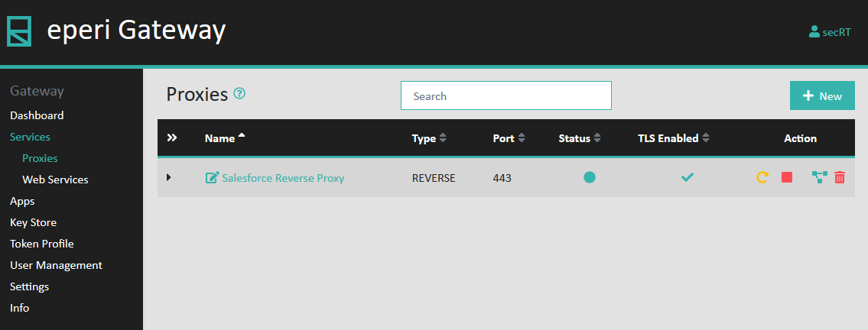868x330 pixels.
Task: Open Key Store page
Action: pos(33,222)
